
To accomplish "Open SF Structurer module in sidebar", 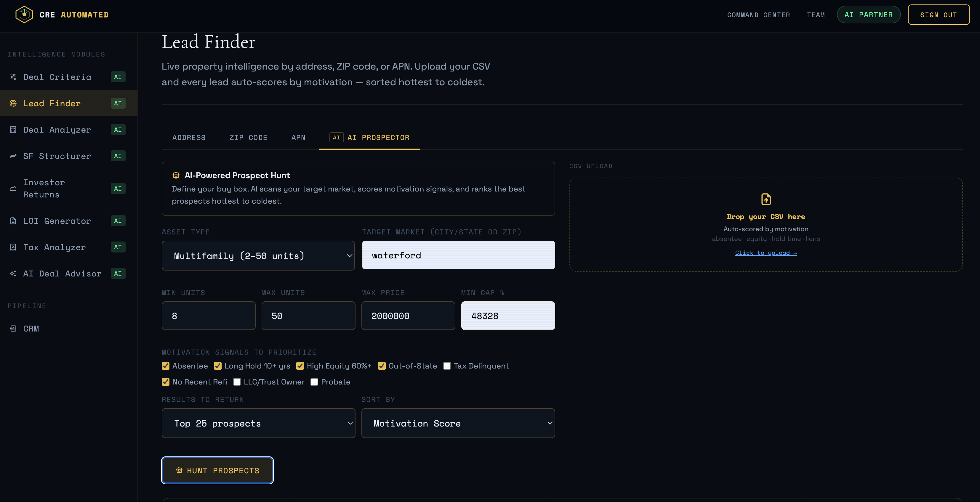I will [x=68, y=156].
